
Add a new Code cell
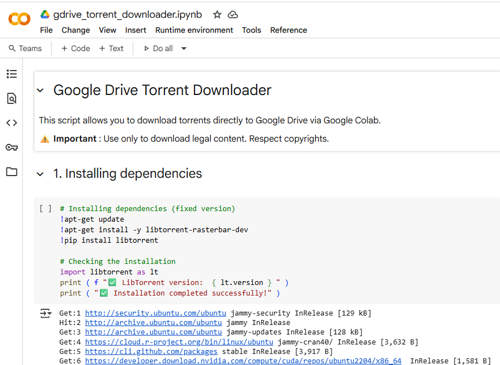(76, 48)
